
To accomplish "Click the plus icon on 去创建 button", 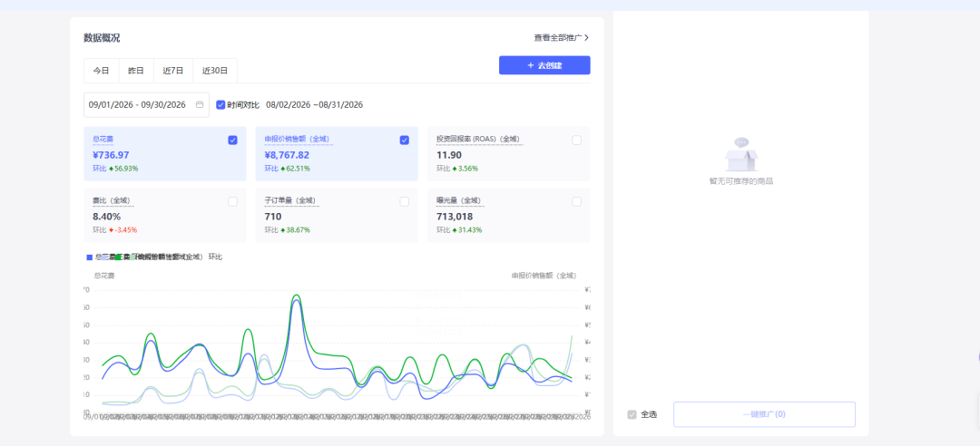I will tap(531, 65).
